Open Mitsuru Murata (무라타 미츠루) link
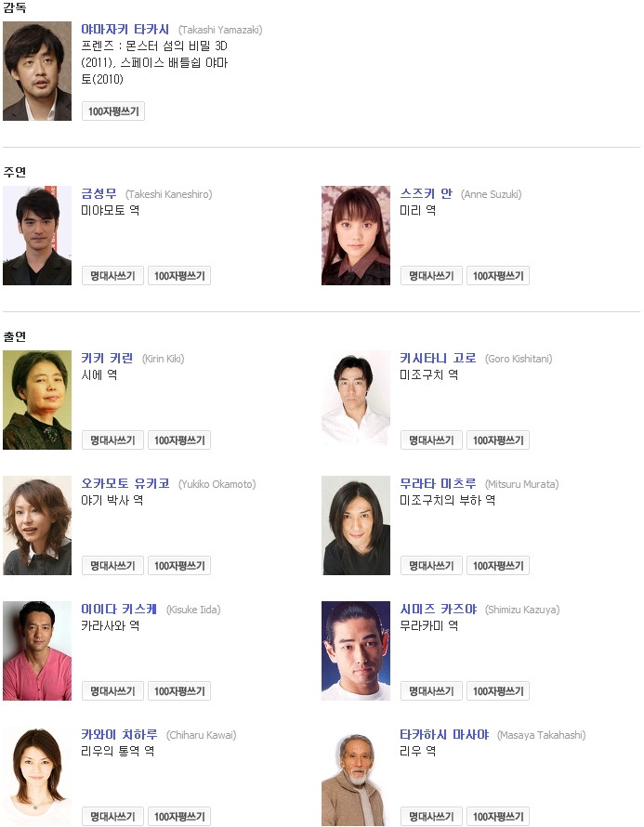 438,483
